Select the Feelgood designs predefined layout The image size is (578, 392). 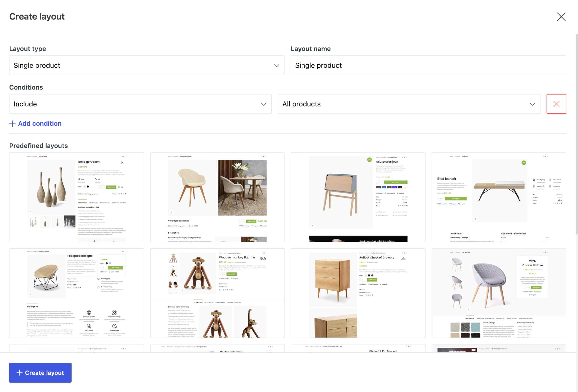pos(77,293)
